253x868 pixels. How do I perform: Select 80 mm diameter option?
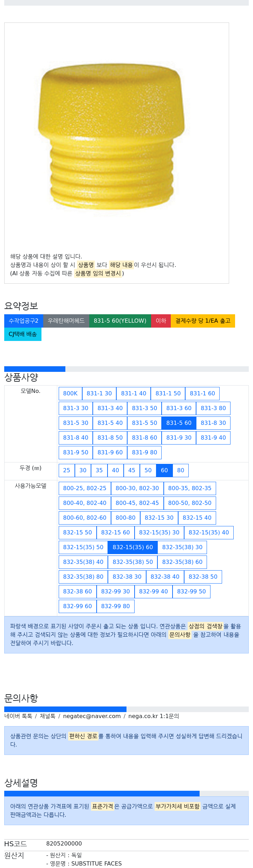click(181, 470)
